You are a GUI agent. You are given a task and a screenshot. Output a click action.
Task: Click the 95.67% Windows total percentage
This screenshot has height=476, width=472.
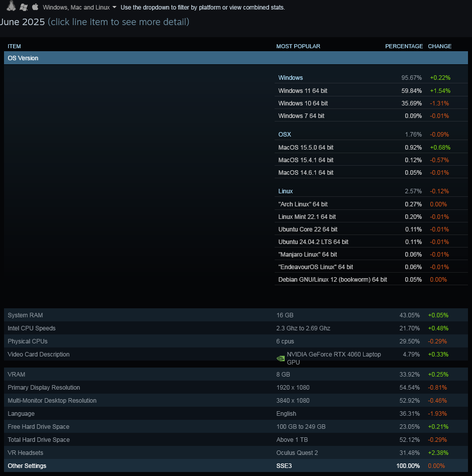coord(411,78)
